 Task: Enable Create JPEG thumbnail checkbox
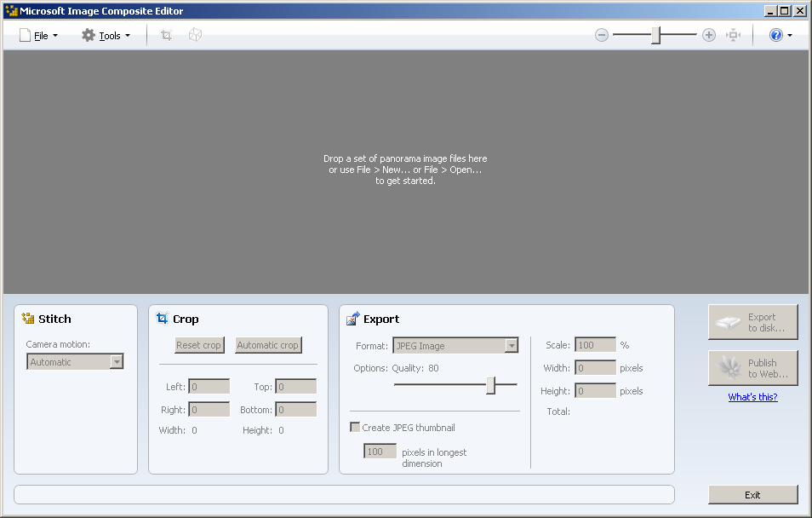click(355, 427)
